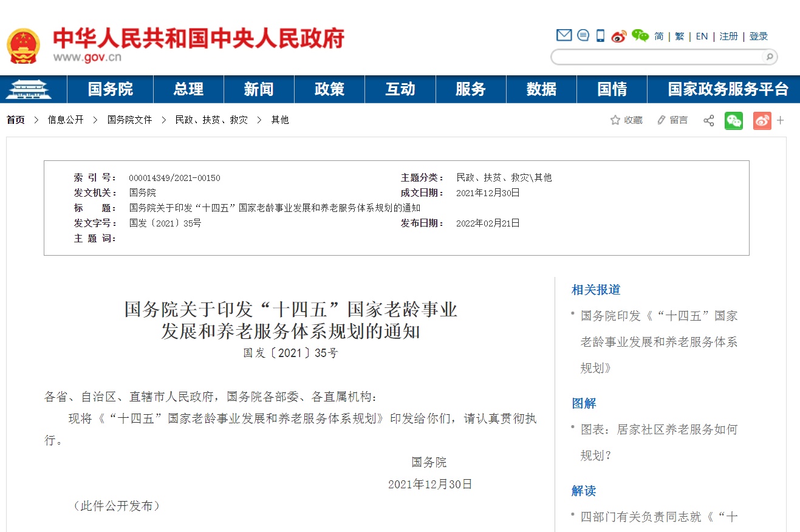This screenshot has height=532, width=800.
Task: Share via the red Weibo share button
Action: point(762,120)
